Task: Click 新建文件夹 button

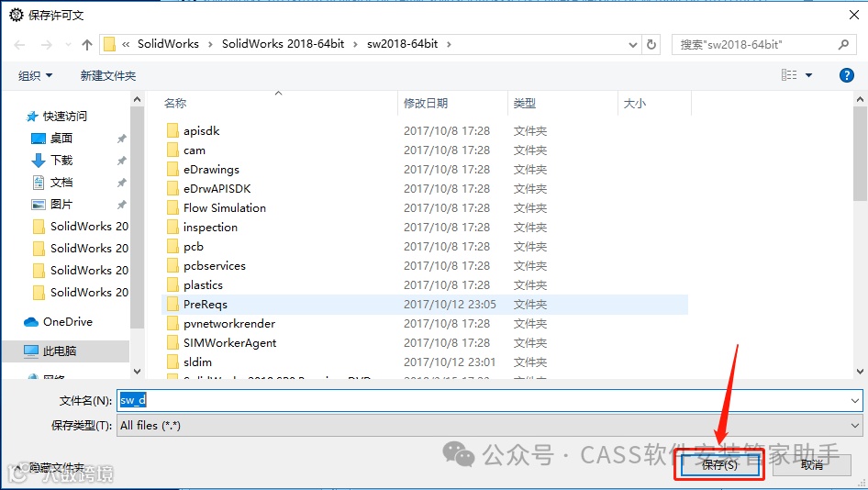Action: click(108, 76)
